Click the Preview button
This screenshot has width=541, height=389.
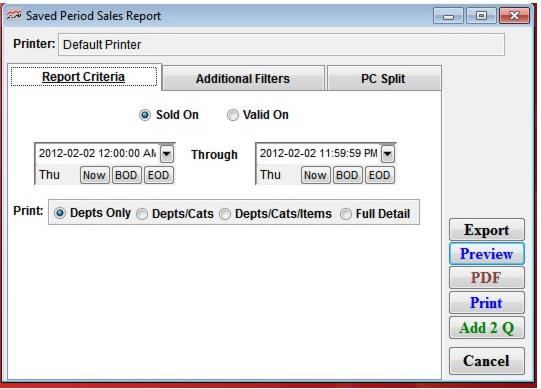[487, 254]
